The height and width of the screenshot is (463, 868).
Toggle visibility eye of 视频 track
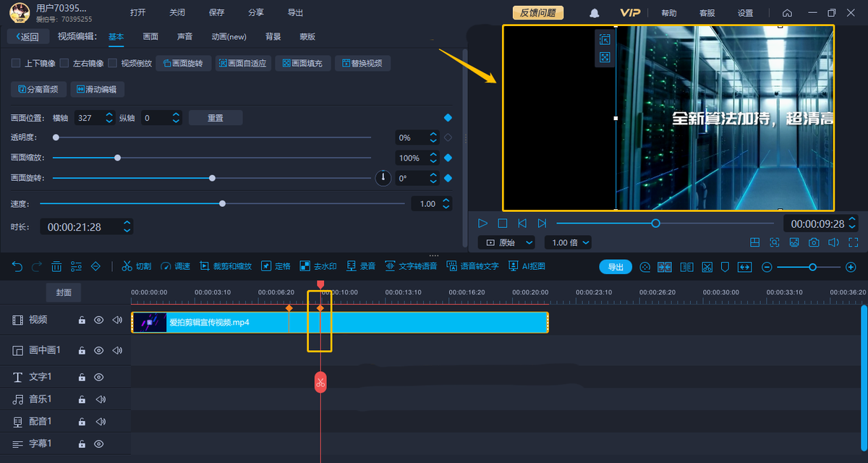coord(99,320)
